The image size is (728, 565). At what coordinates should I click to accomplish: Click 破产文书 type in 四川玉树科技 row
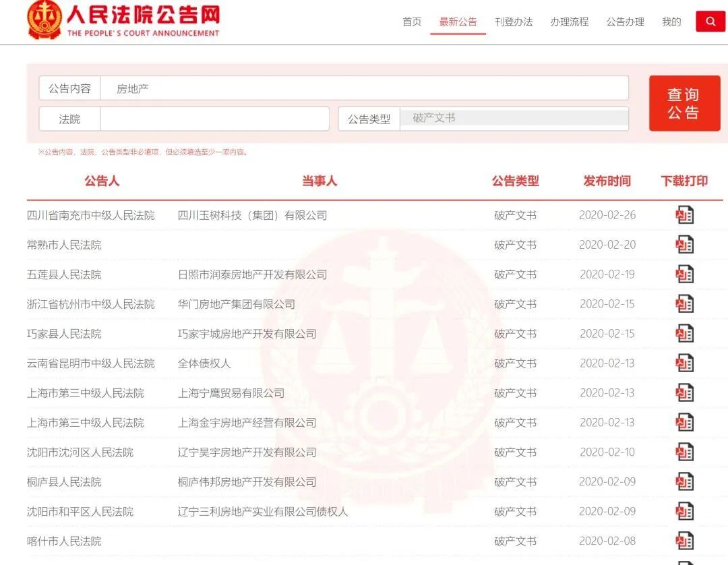click(516, 216)
